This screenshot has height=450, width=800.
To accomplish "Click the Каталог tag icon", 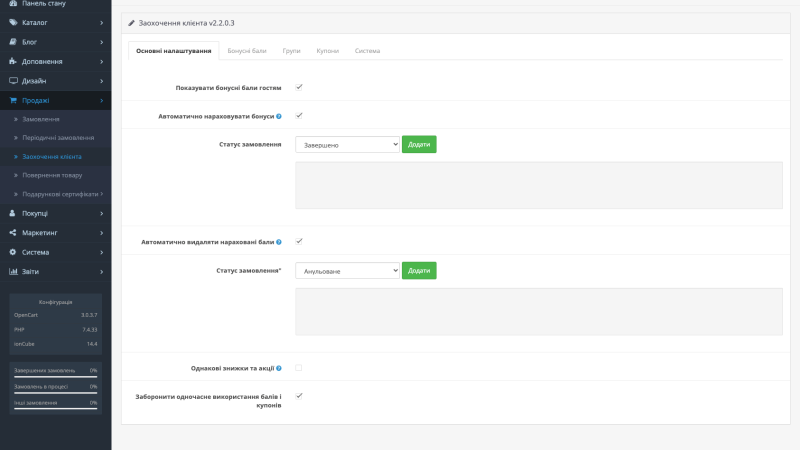I will [13, 22].
